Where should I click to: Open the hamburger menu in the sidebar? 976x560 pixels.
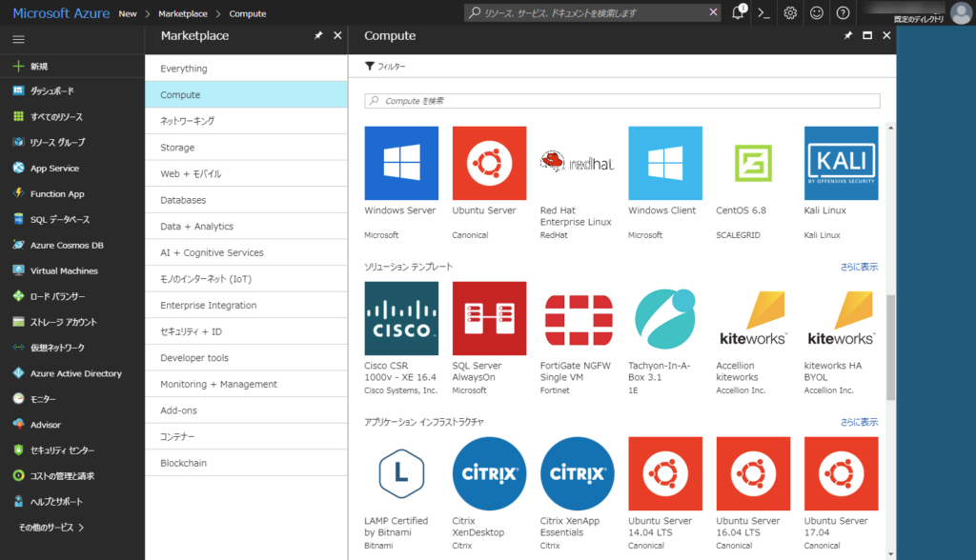pyautogui.click(x=19, y=39)
